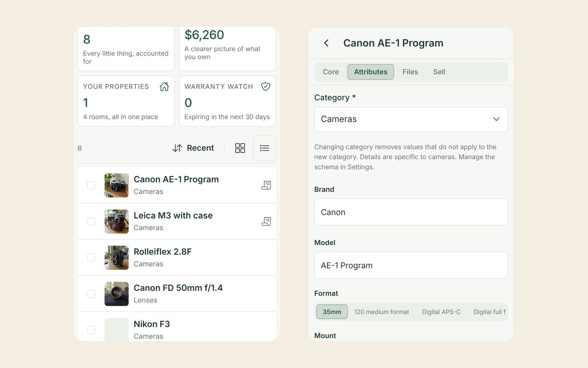Click the receipt icon on Leica M3 row
The height and width of the screenshot is (368, 588).
click(266, 221)
